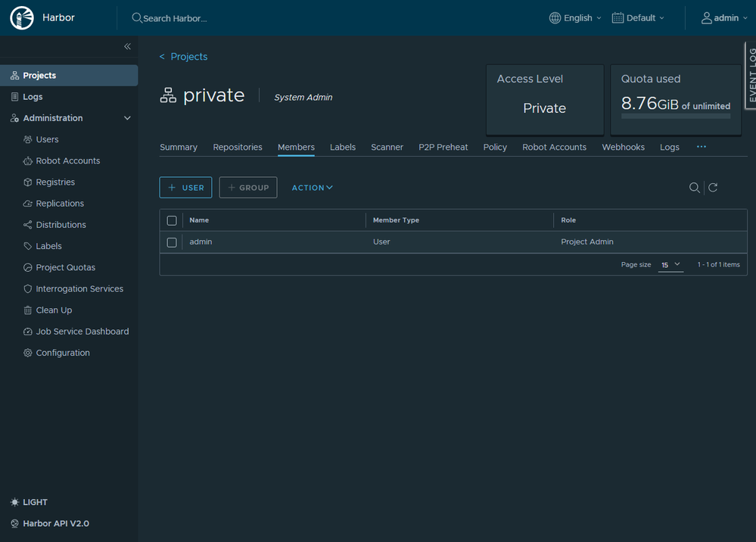Click the Robot Accounts icon in sidebar
This screenshot has height=542, width=756.
(28, 160)
